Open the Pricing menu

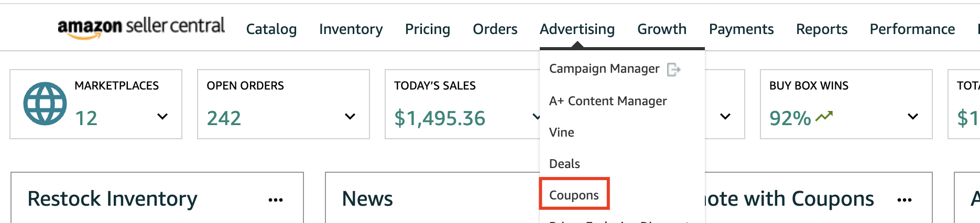(428, 29)
